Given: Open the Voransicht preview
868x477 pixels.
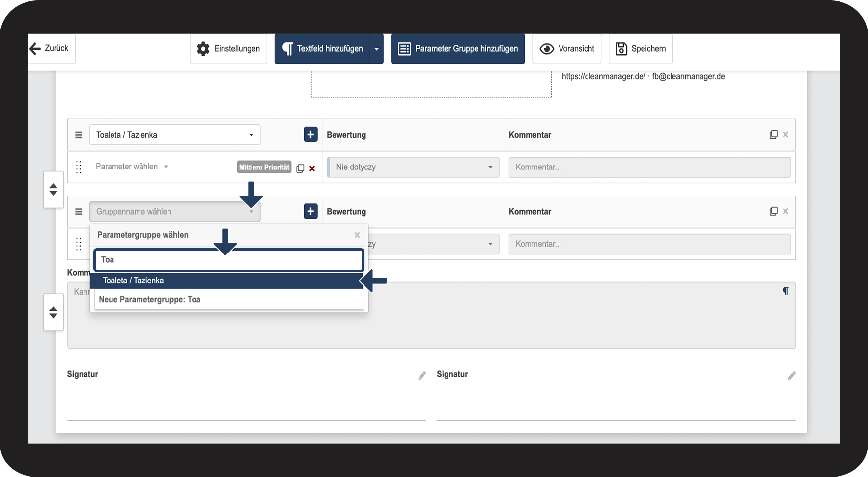Looking at the screenshot, I should click(x=567, y=49).
